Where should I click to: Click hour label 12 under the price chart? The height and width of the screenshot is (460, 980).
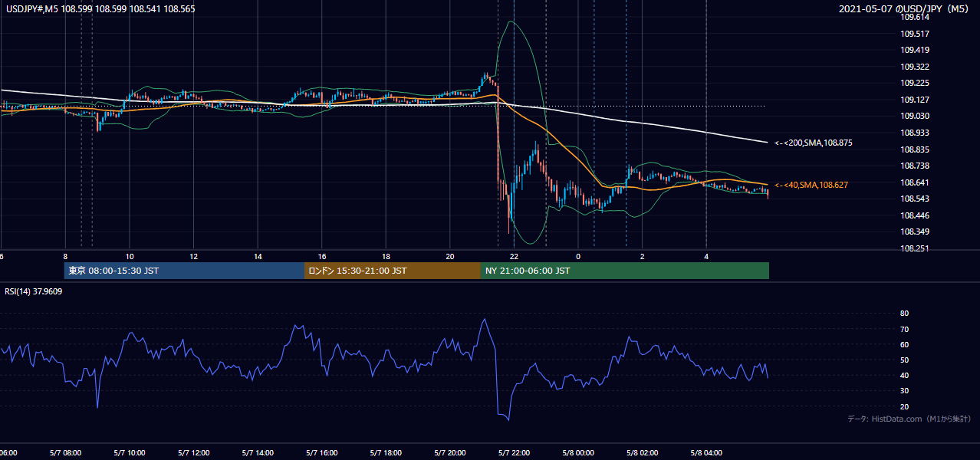pyautogui.click(x=193, y=256)
